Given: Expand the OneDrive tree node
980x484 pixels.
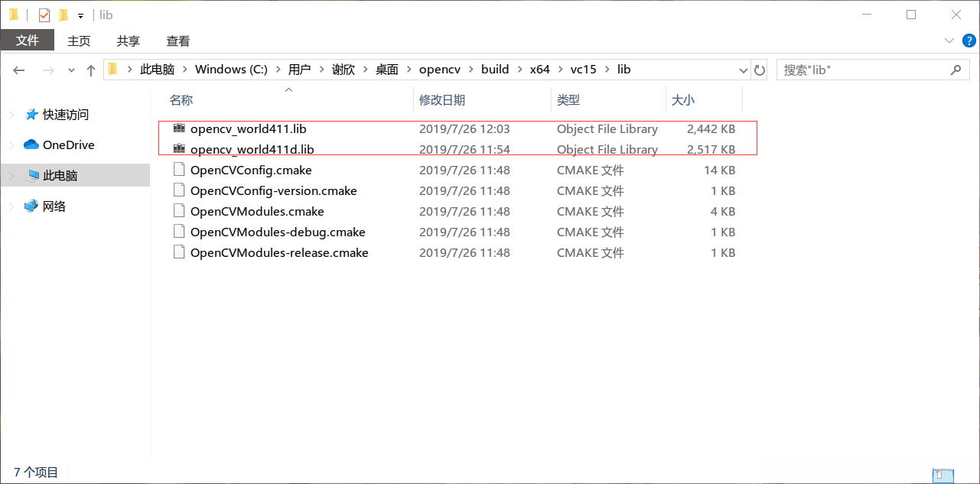Looking at the screenshot, I should click(11, 145).
